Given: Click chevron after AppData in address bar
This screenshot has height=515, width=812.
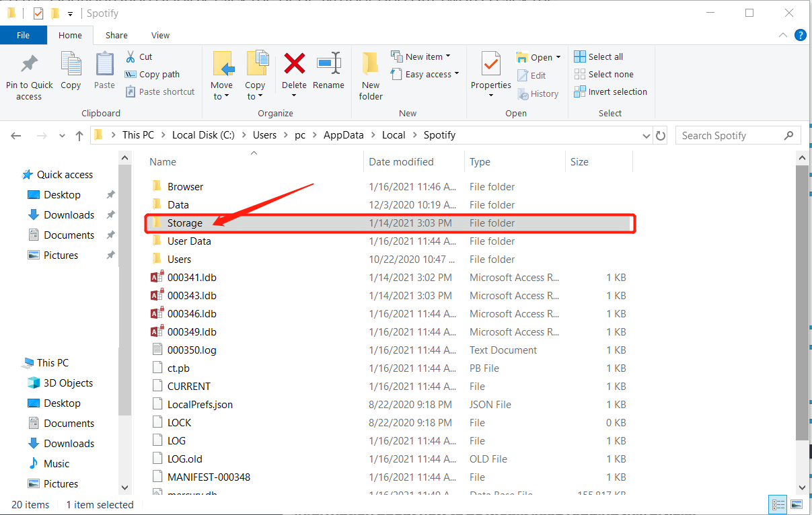Looking at the screenshot, I should [x=374, y=136].
